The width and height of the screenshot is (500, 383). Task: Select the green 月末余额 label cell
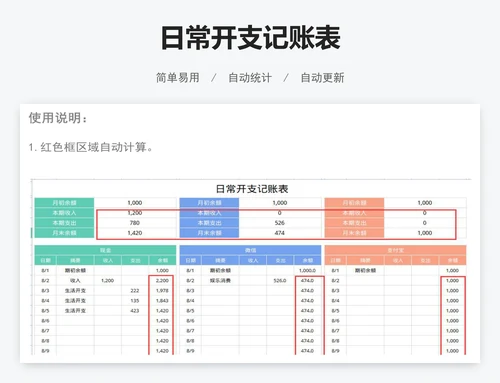tap(64, 233)
